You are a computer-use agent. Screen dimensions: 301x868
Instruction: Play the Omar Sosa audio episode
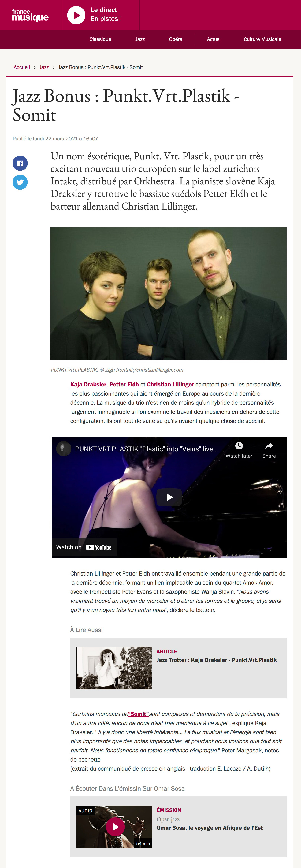115,827
